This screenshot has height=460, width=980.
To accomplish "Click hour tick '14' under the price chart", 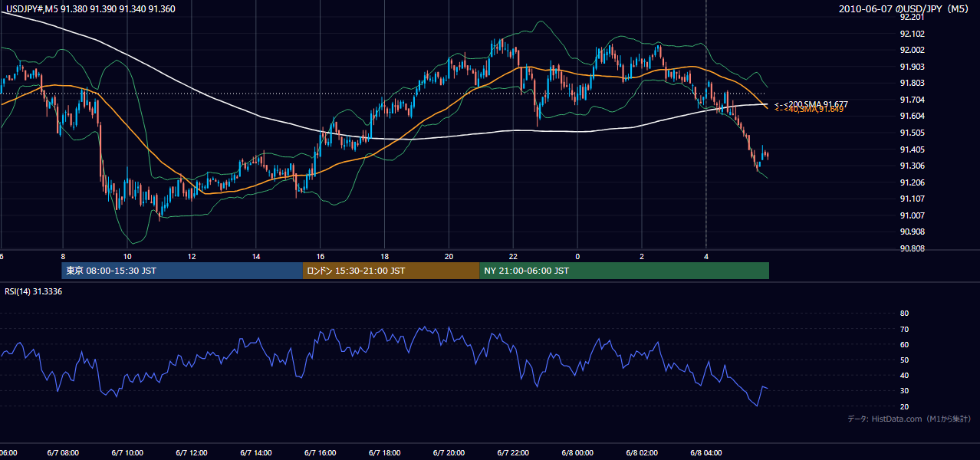I will (256, 256).
